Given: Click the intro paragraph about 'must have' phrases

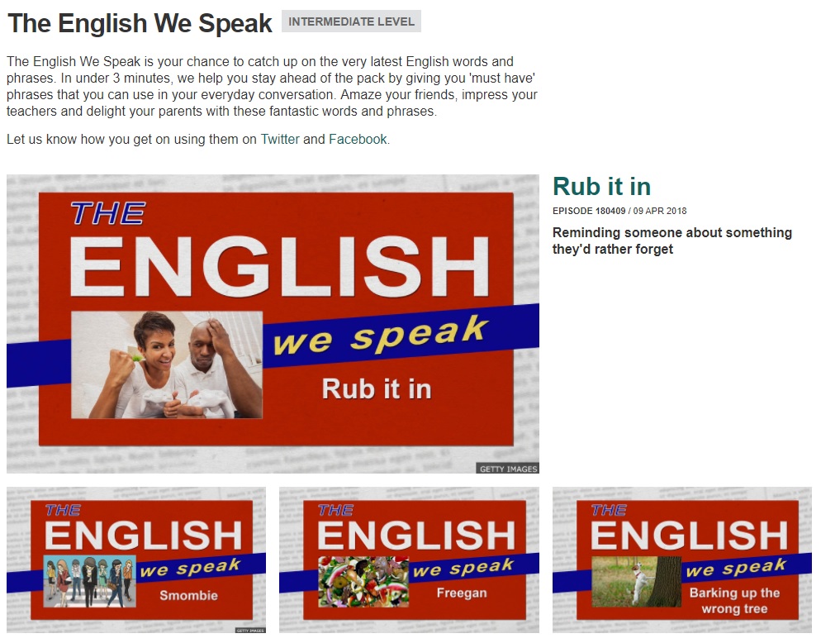Looking at the screenshot, I should 272,87.
